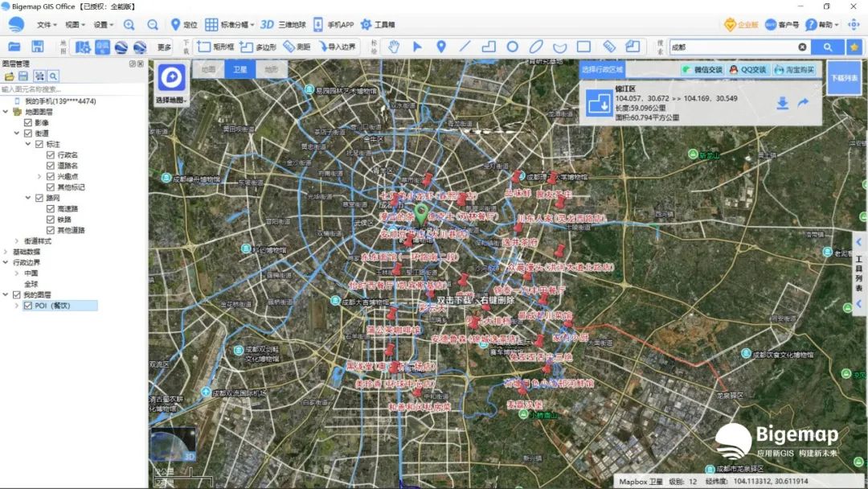868x489 pixels.
Task: Click the 导入边界 import boundary tool
Action: 337,47
